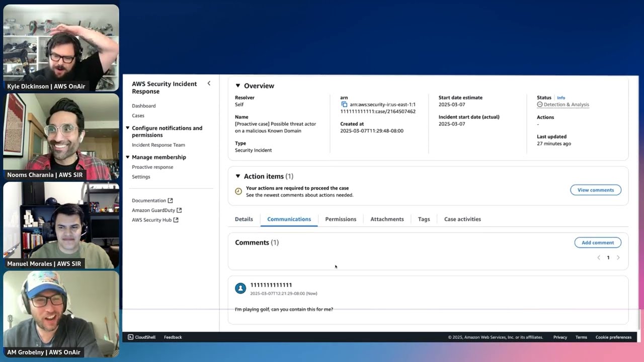Click the comment text about playing golf
The height and width of the screenshot is (362, 644).
point(284,309)
